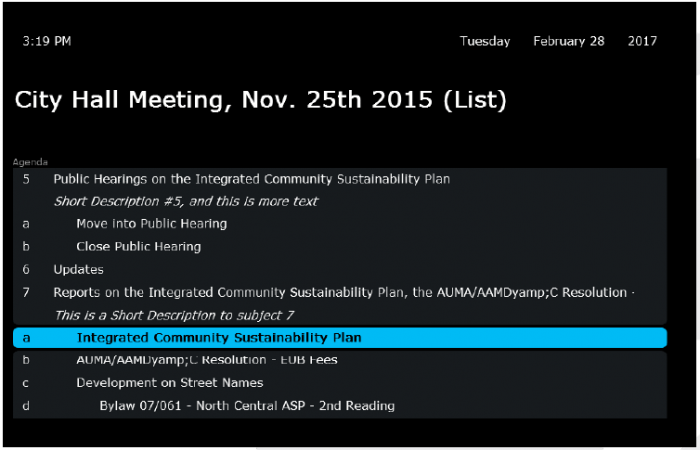Click letter 'c' beside Development on Street Names
The image size is (700, 450).
pyautogui.click(x=26, y=383)
